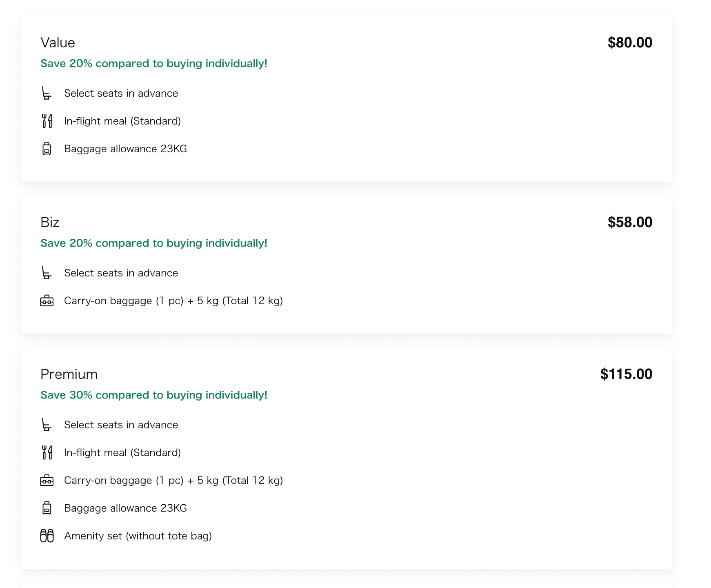This screenshot has height=588, width=711.
Task: Click Value's "Baggage allowance 23KG" text
Action: (x=125, y=149)
